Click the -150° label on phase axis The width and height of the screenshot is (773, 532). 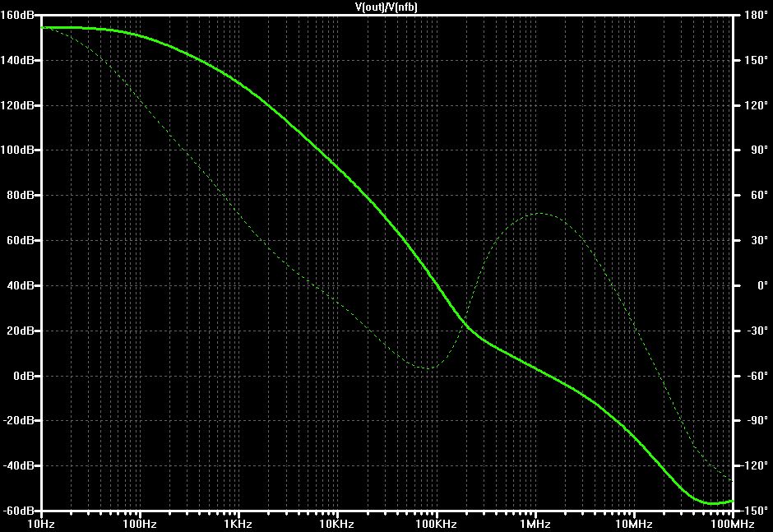click(x=754, y=511)
